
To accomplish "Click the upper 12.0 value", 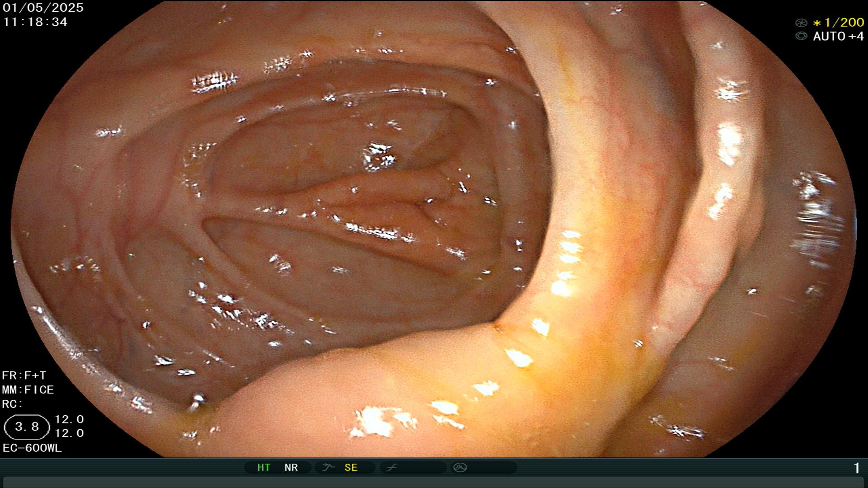I will point(69,419).
